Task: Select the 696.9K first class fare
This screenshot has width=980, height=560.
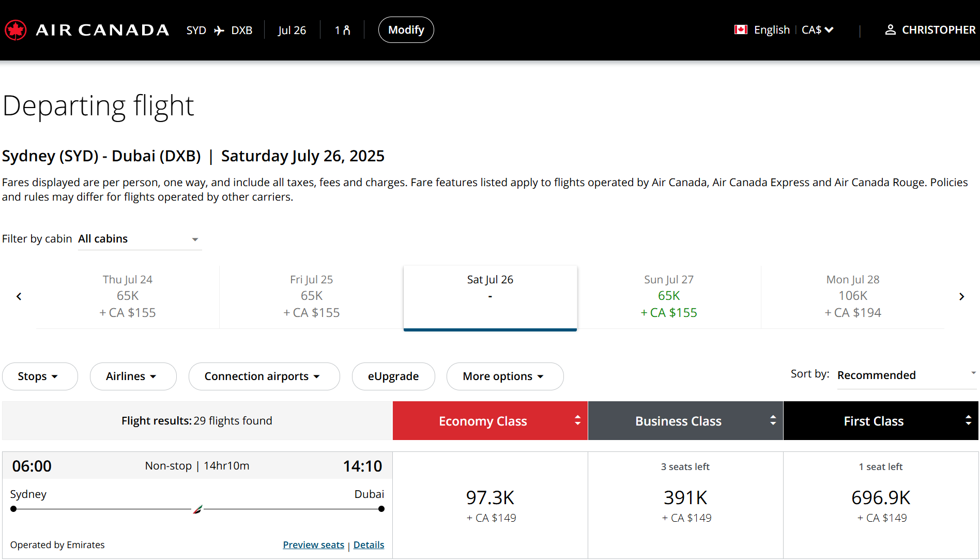Action: [x=881, y=505]
